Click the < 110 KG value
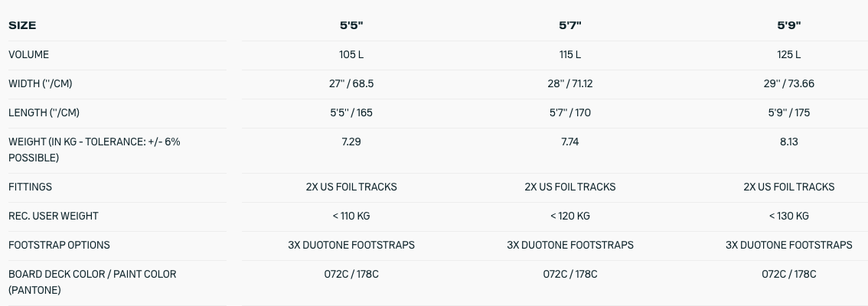The image size is (868, 306). [x=351, y=216]
